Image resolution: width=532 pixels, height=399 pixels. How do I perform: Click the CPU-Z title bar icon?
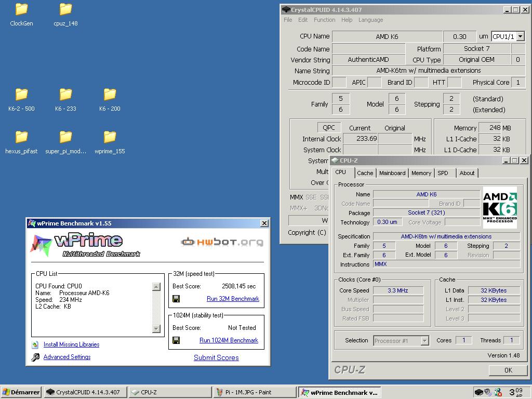pyautogui.click(x=335, y=161)
